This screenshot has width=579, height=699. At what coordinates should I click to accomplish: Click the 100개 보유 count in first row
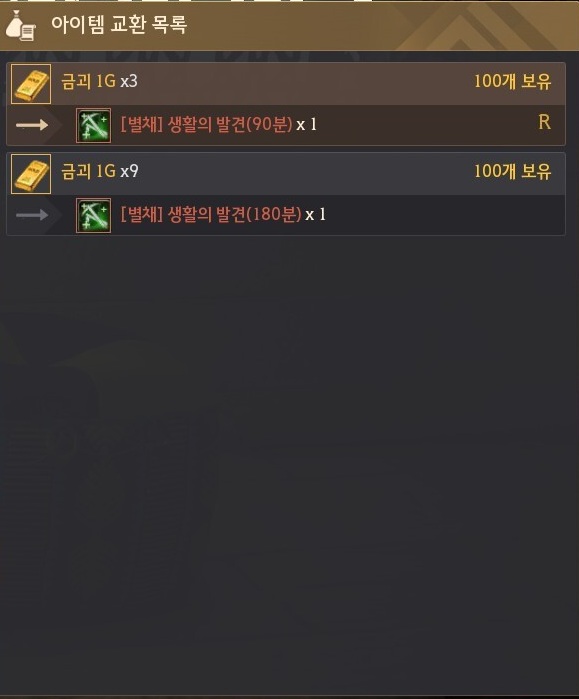[512, 81]
